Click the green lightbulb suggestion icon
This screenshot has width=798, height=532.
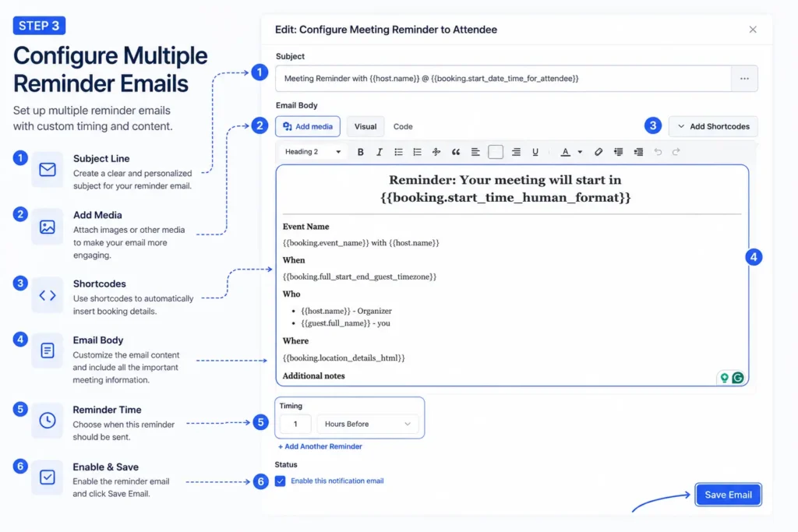724,377
